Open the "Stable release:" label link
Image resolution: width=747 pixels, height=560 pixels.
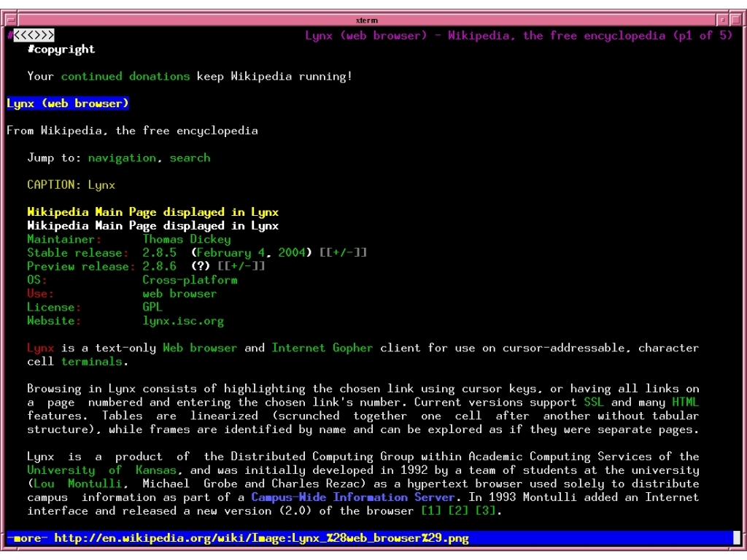coord(77,253)
